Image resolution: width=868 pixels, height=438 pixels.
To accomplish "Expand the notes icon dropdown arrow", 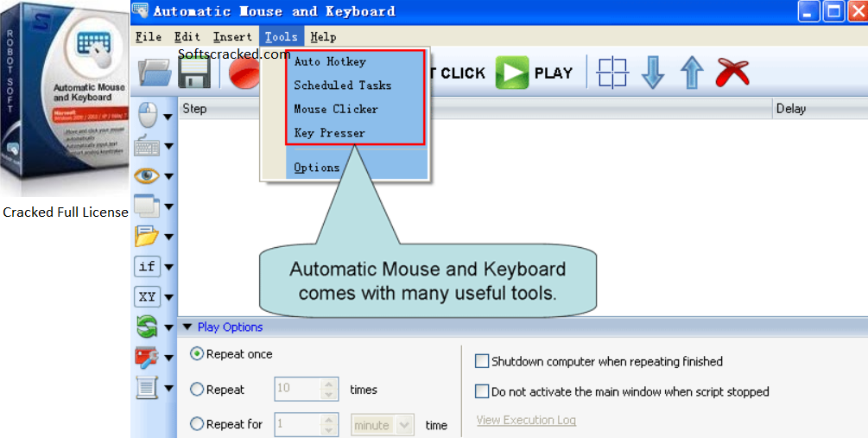I will tap(168, 388).
